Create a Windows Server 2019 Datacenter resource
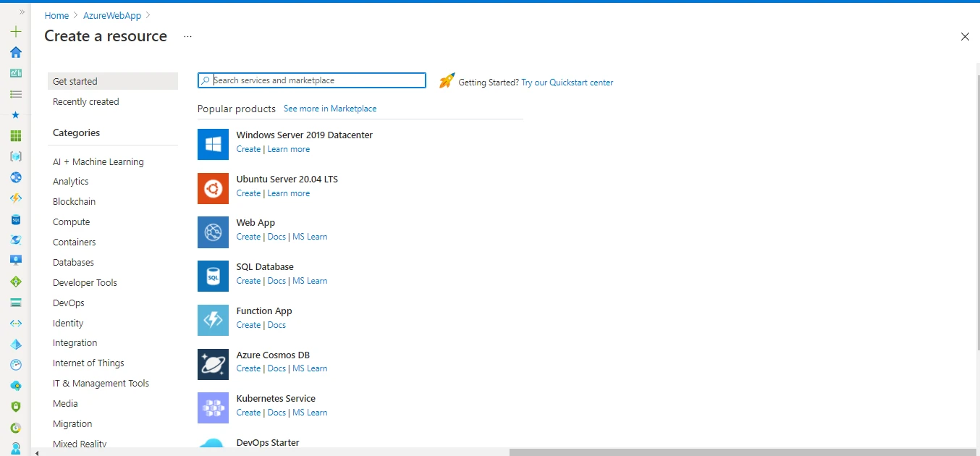The width and height of the screenshot is (980, 456). tap(248, 149)
